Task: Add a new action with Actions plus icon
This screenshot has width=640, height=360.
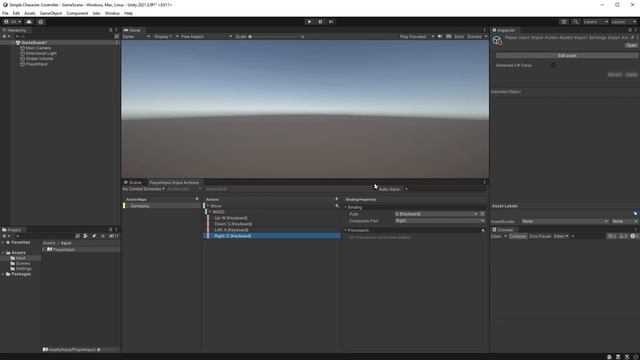Action: [x=337, y=199]
